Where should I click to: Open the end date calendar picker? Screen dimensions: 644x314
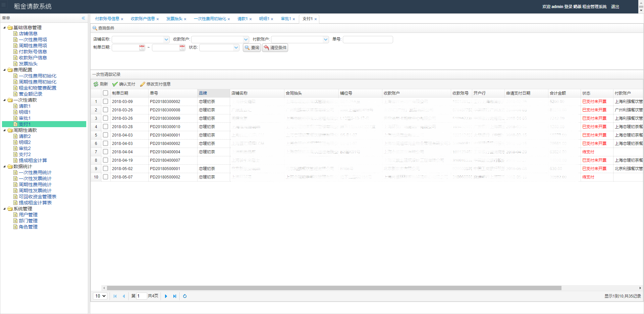tap(182, 48)
